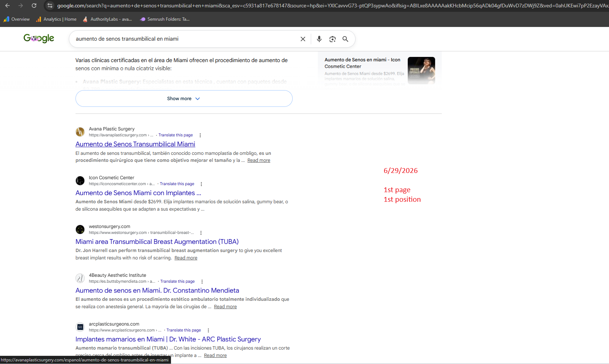Translate the Icon Cosmetic Center page
The image size is (609, 364).
177,184
